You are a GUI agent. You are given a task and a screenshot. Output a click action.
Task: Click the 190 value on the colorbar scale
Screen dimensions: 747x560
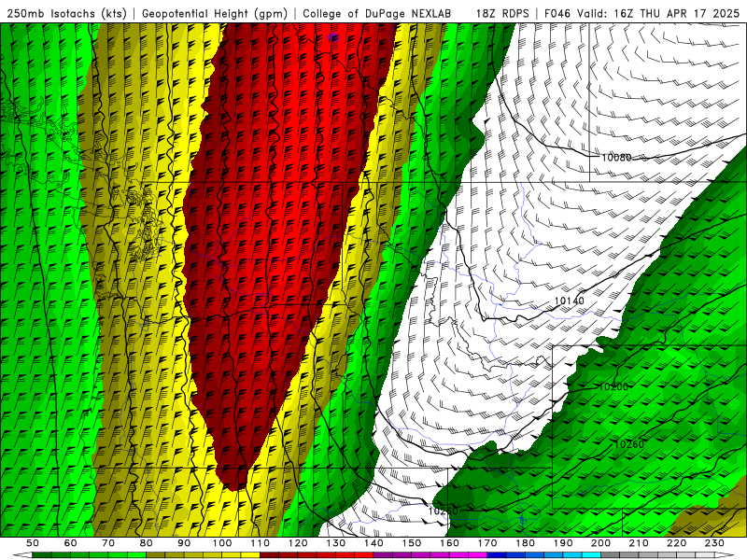564,543
